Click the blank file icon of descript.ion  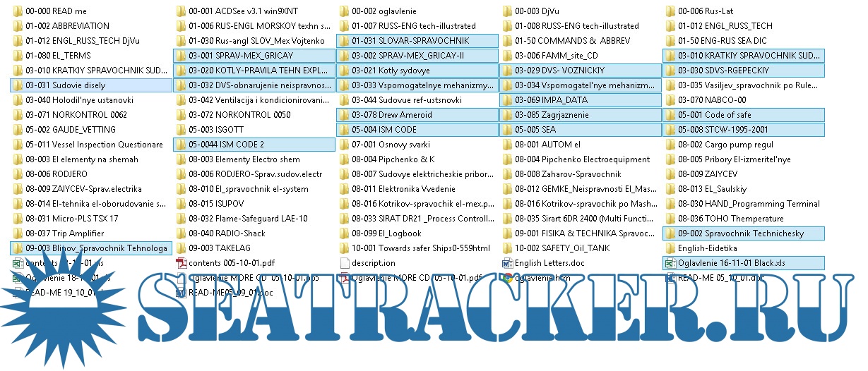coord(344,263)
